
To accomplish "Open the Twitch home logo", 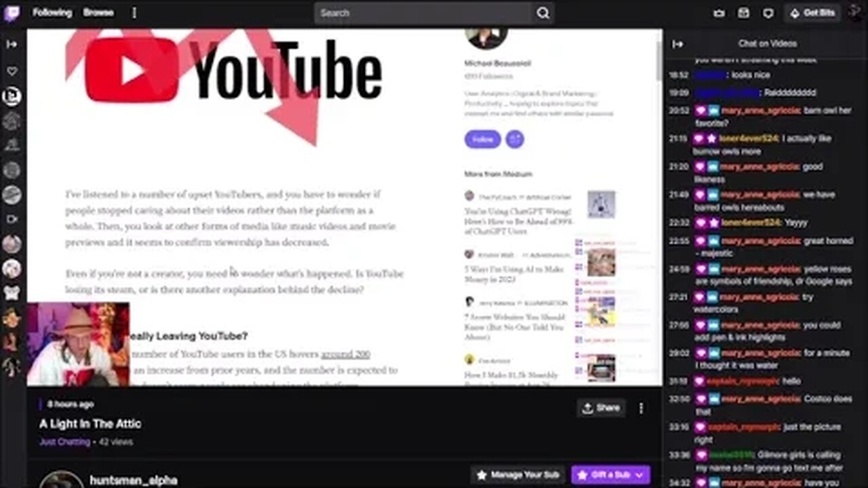I will tap(12, 12).
